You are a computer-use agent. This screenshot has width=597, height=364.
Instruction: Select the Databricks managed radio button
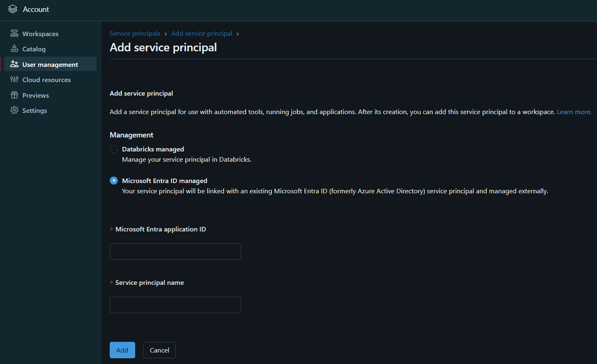pos(114,149)
